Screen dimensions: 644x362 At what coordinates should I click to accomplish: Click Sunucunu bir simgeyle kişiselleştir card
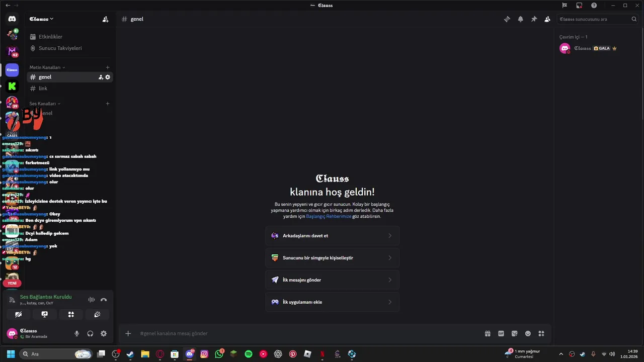point(332,258)
